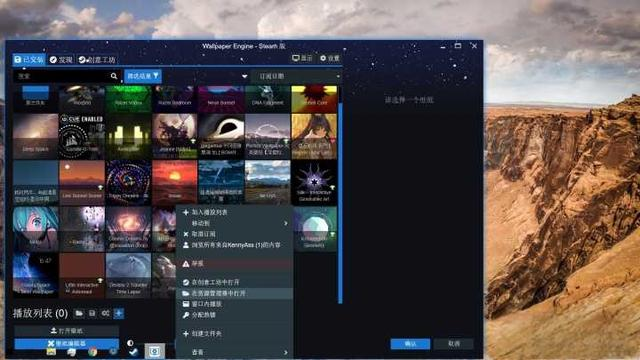
Task: Click the blue confirm button
Action: coord(410,344)
